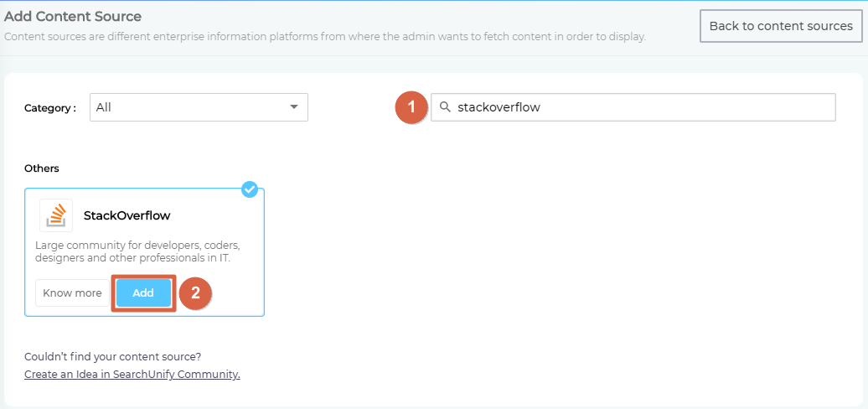This screenshot has width=868, height=409.
Task: Click the StackOverflow logo icon
Action: coord(56,215)
